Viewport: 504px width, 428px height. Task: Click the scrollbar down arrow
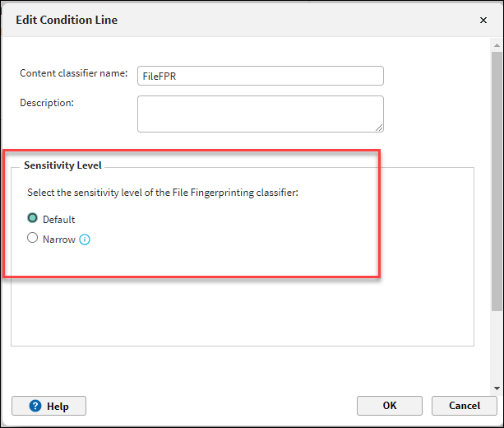coord(495,387)
